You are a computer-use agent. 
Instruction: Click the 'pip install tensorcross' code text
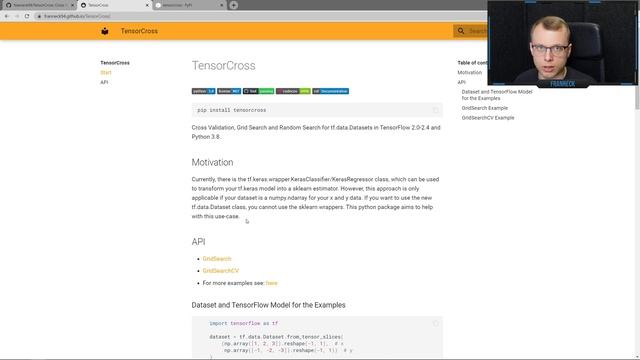point(231,110)
